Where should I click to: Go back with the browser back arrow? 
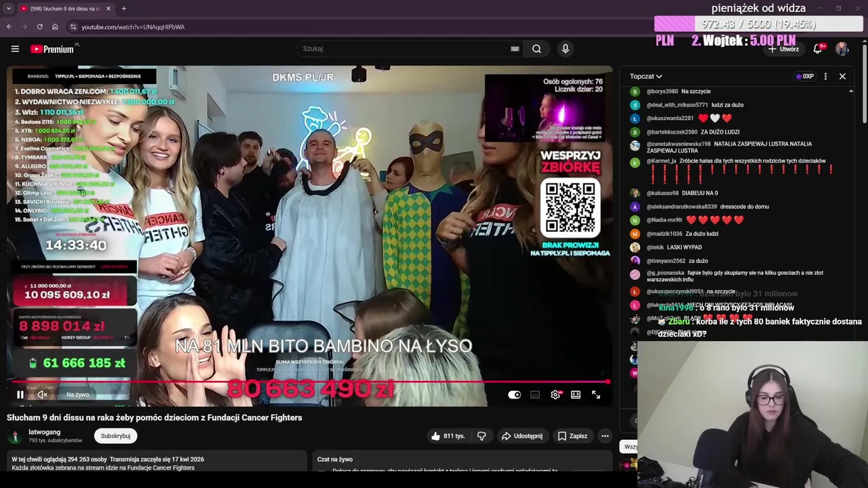point(9,27)
